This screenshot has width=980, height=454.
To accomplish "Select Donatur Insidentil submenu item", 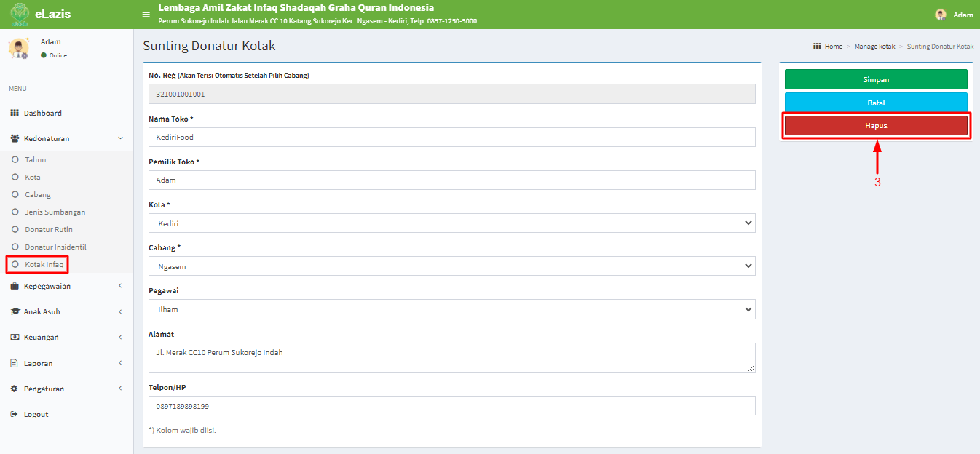I will click(x=55, y=247).
